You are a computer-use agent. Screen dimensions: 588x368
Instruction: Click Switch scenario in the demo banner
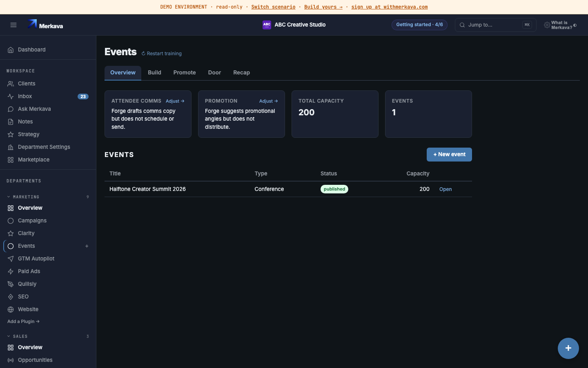(x=273, y=7)
